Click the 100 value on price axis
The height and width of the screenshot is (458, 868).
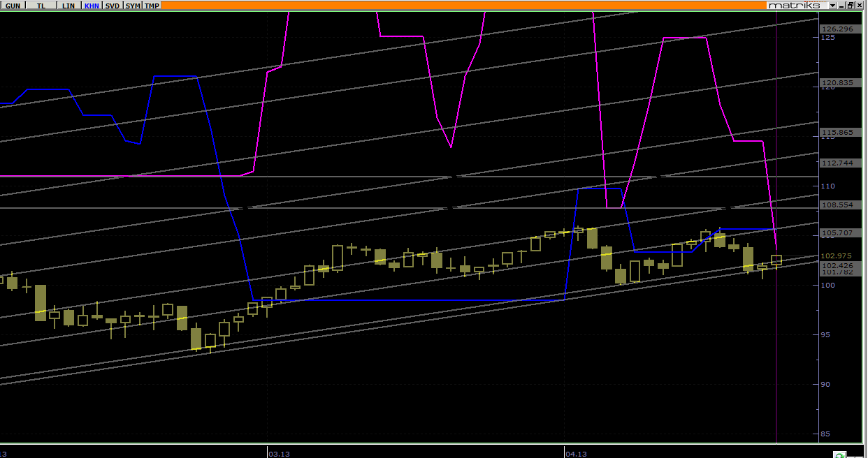(x=828, y=285)
